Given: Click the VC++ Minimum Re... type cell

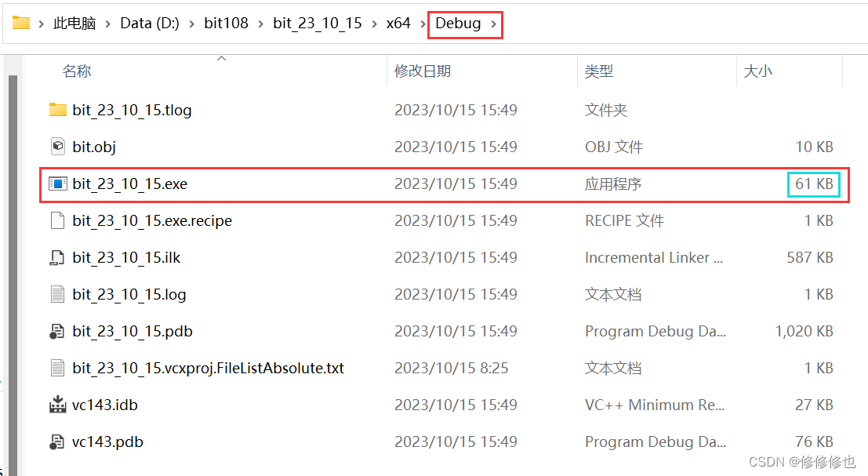Looking at the screenshot, I should tap(654, 405).
